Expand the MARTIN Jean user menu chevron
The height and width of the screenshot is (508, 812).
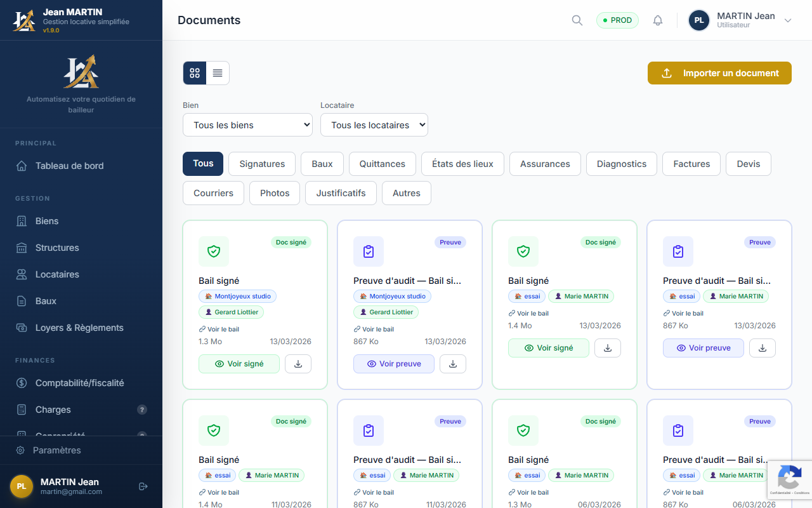pos(788,20)
